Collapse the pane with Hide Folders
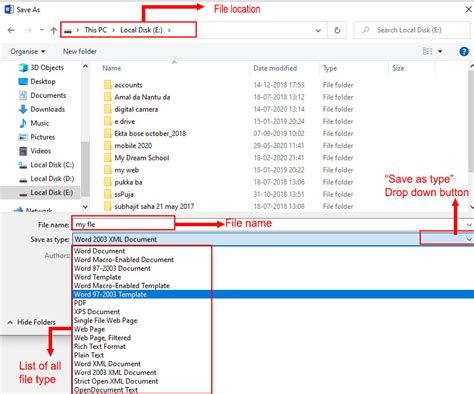Screen dimensions: 474x394 point(31,322)
